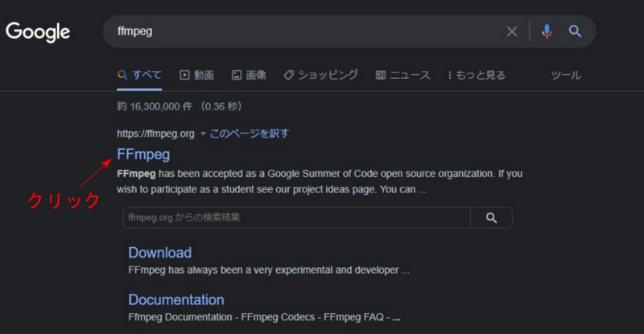Screen dimensions: 644x334
Task: Switch to the 動画 tab
Action: click(x=196, y=75)
